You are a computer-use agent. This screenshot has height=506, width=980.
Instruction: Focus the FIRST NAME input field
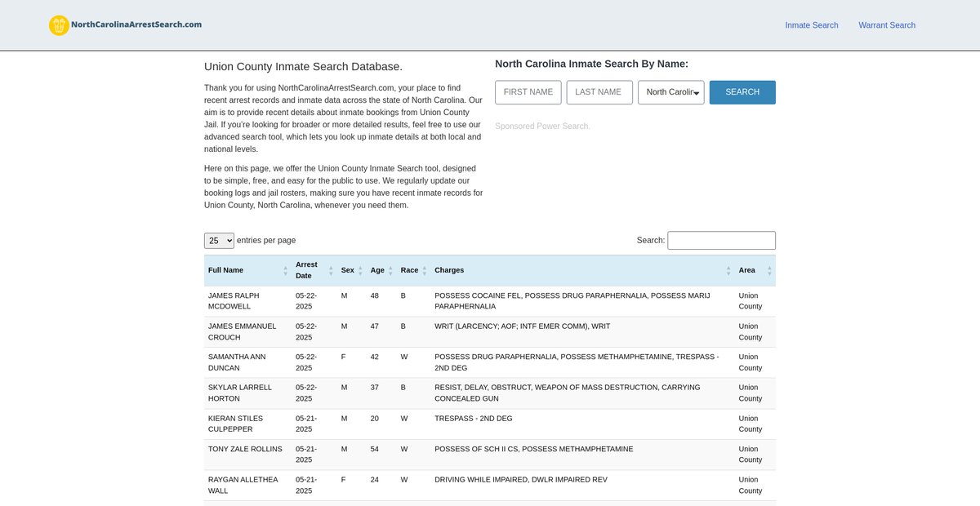[528, 92]
